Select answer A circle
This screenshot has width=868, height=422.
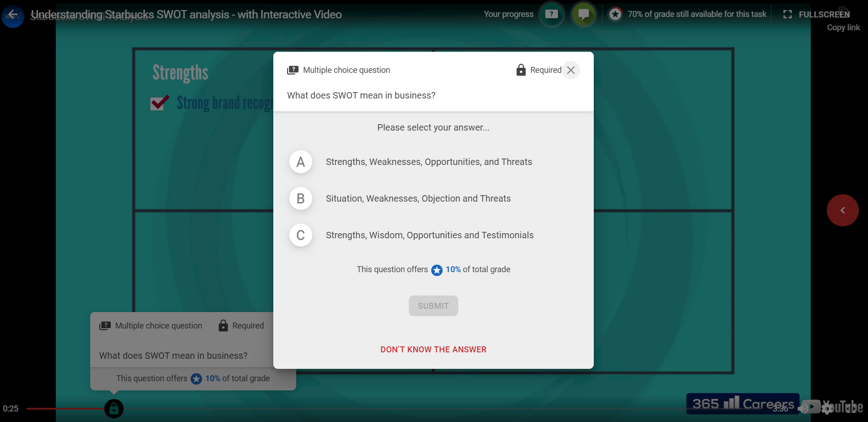(x=301, y=162)
